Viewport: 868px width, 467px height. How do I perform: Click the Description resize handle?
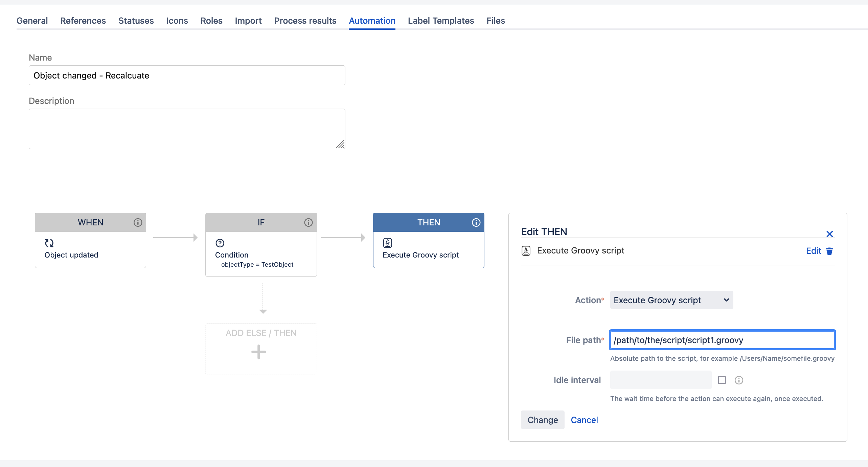click(340, 144)
